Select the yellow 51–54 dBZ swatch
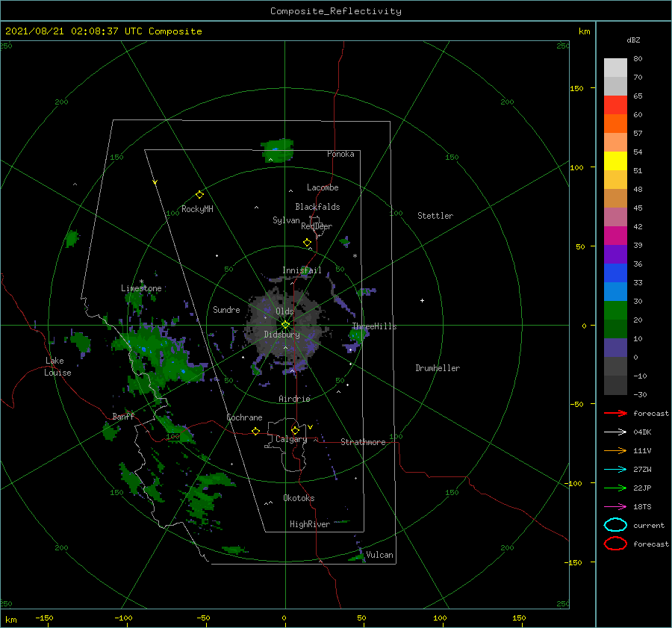The image size is (672, 628). coord(615,161)
